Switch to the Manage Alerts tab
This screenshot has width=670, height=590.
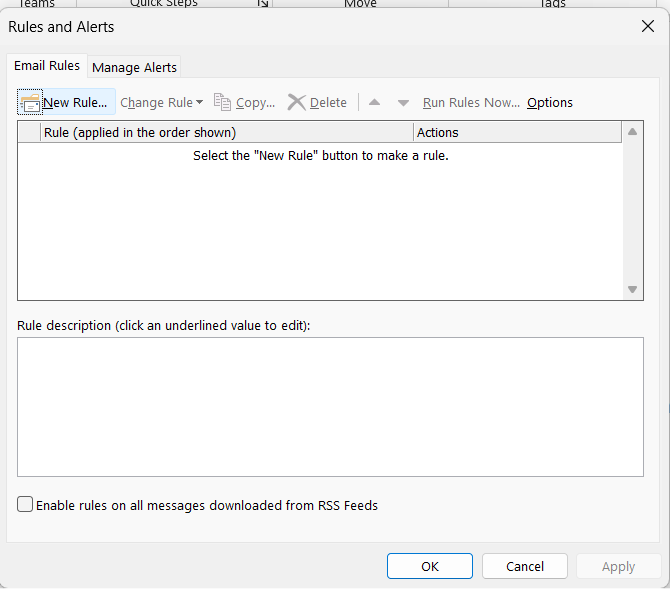(134, 67)
